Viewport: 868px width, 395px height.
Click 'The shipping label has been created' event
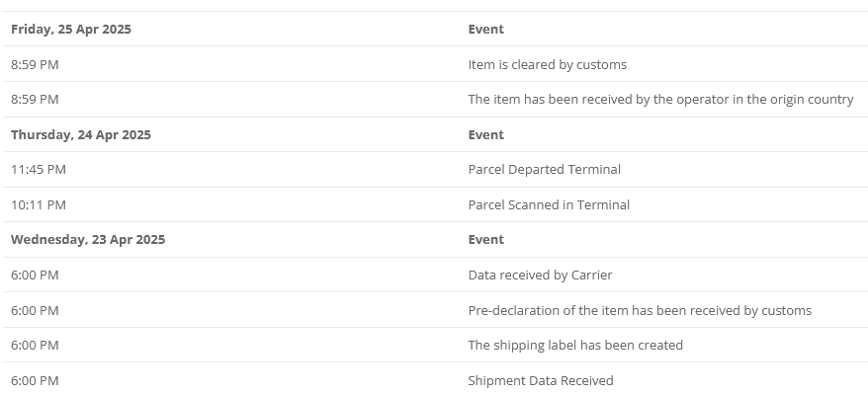click(575, 346)
